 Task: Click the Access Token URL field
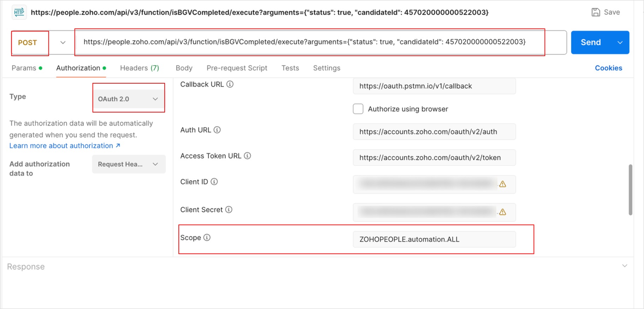tap(434, 158)
